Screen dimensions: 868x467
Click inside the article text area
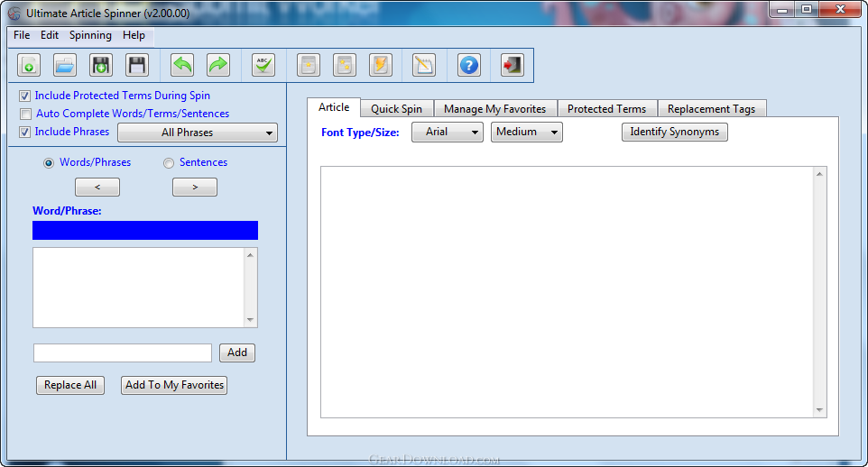coord(567,292)
